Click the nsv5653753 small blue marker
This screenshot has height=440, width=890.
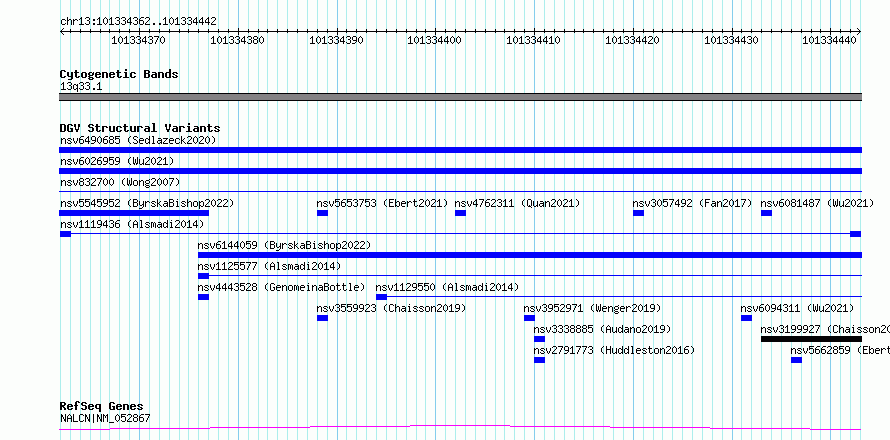(x=322, y=213)
